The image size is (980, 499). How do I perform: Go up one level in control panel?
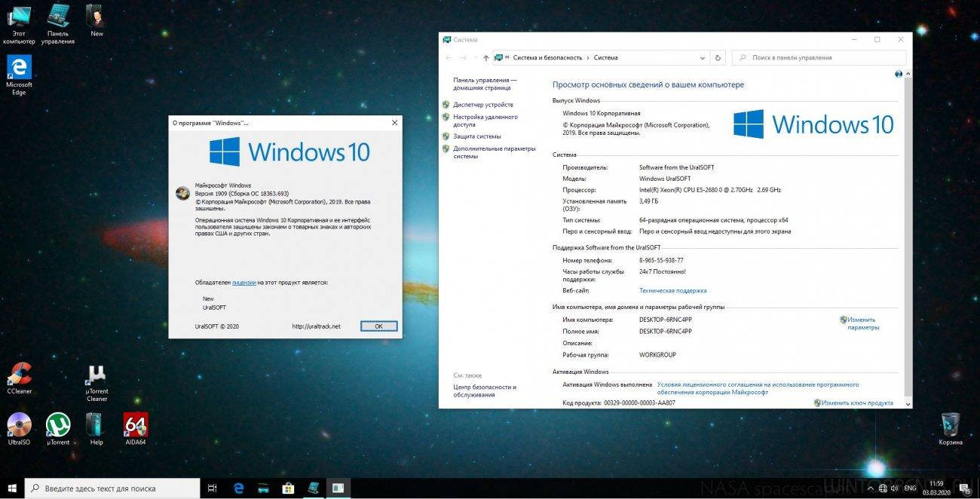click(485, 57)
